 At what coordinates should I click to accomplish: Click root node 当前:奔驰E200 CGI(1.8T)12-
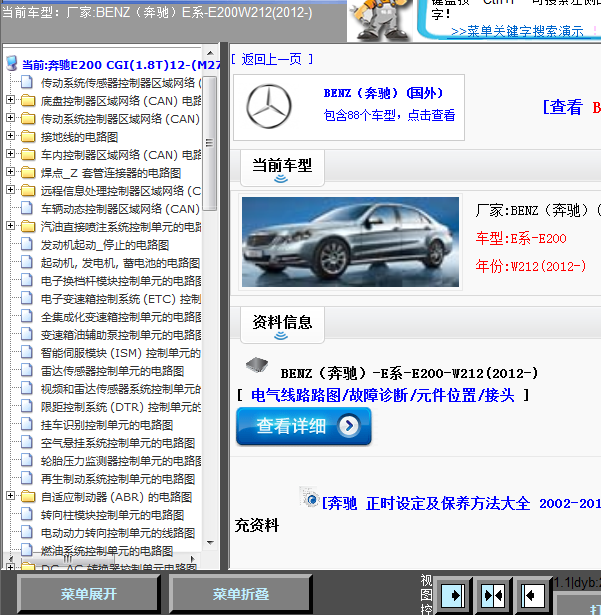pyautogui.click(x=121, y=65)
